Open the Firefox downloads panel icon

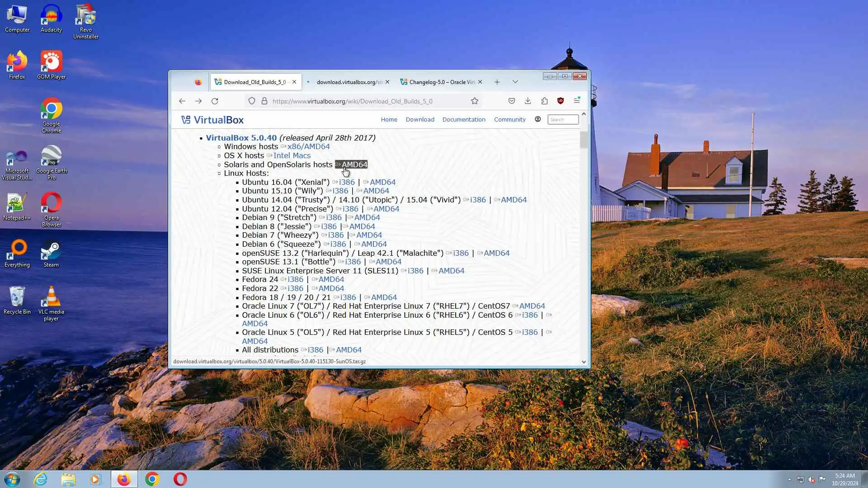(x=528, y=101)
